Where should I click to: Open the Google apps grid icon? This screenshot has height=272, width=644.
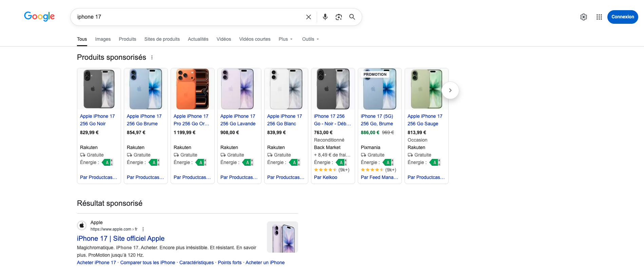click(x=599, y=17)
